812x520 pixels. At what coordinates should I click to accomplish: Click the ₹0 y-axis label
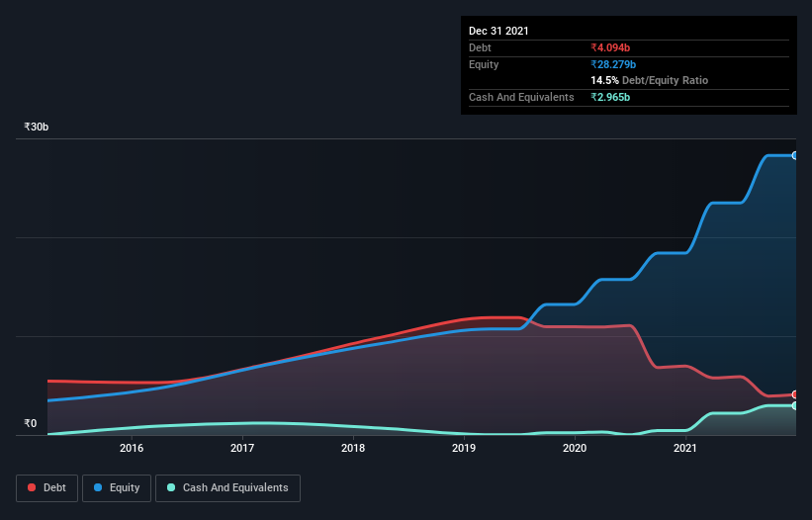pyautogui.click(x=31, y=423)
